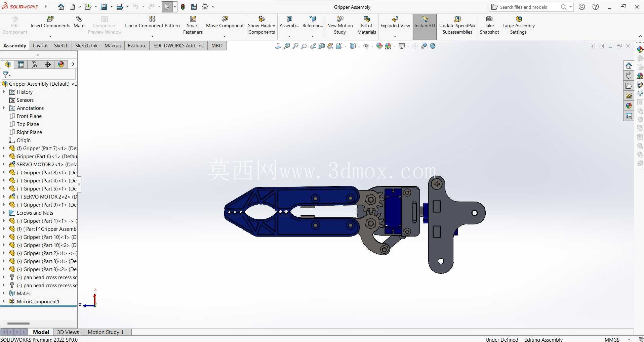Click Update SpeedPak Subassemblies
The height and width of the screenshot is (342, 644).
(x=457, y=25)
